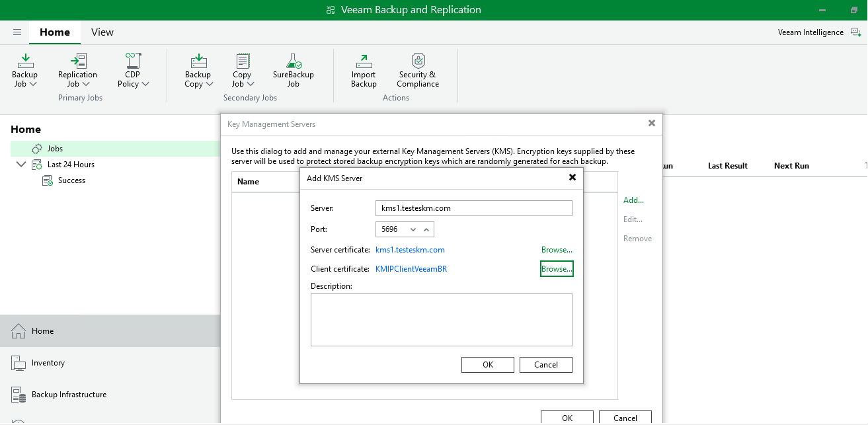
Task: Close the Add KMS Server dialog
Action: point(572,177)
